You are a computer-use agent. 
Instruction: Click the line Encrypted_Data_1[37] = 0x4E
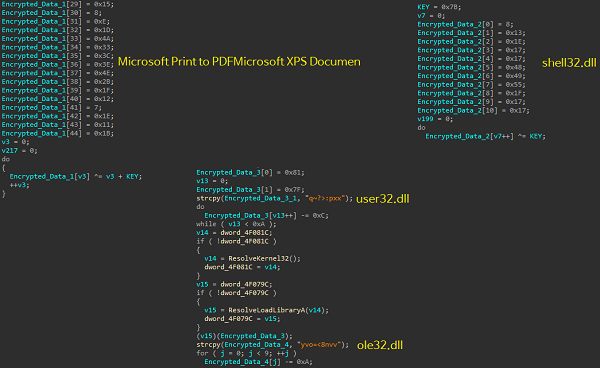pos(58,73)
